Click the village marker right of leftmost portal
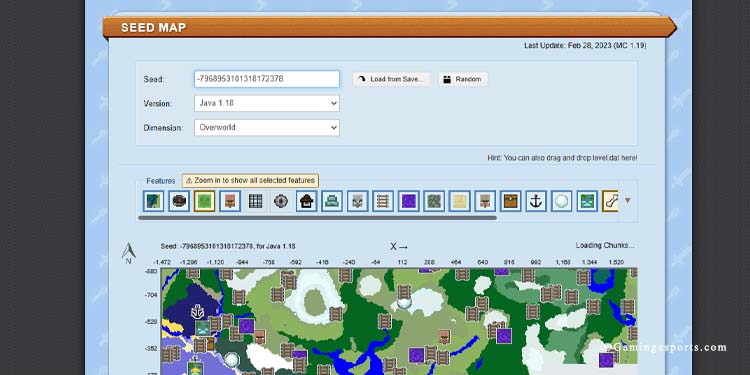The width and height of the screenshot is (750, 375). point(260,337)
